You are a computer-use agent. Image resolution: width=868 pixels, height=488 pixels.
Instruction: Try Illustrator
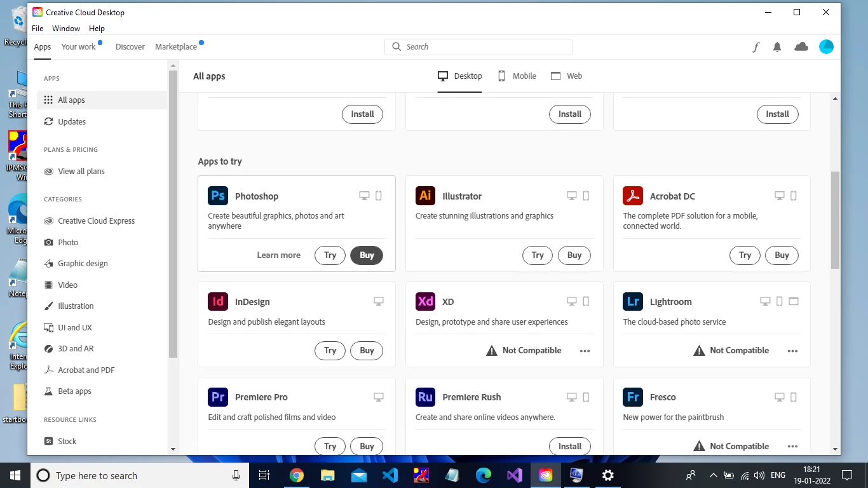[x=538, y=255]
